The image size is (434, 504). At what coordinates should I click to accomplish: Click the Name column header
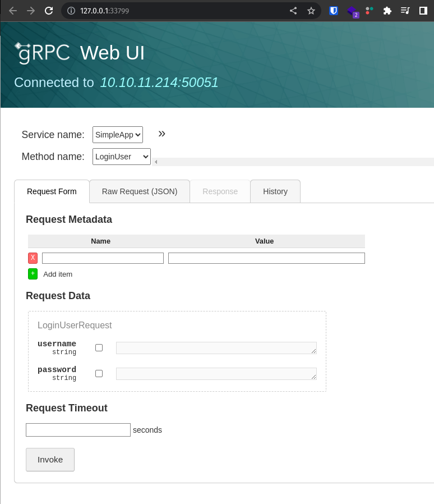(100, 241)
